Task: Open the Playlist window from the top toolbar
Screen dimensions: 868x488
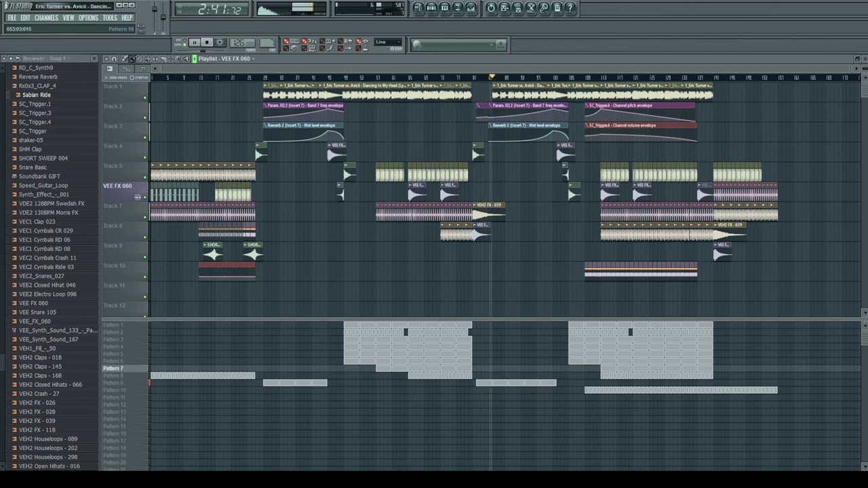Action: click(x=418, y=8)
